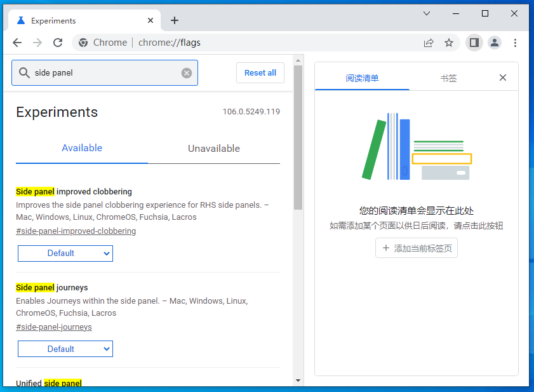Image resolution: width=534 pixels, height=392 pixels.
Task: Click the magnifier icon in search box
Action: coord(24,72)
